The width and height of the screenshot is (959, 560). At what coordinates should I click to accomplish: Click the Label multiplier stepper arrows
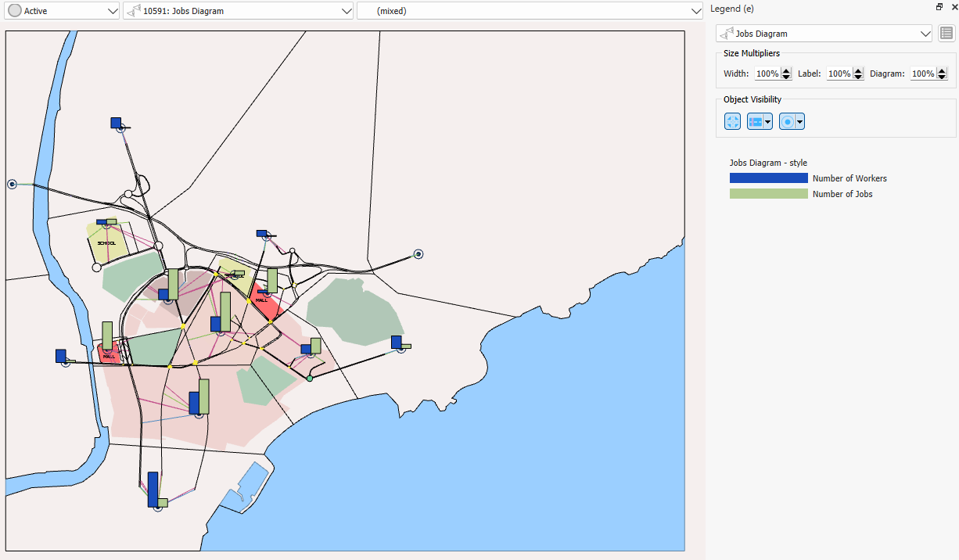858,74
